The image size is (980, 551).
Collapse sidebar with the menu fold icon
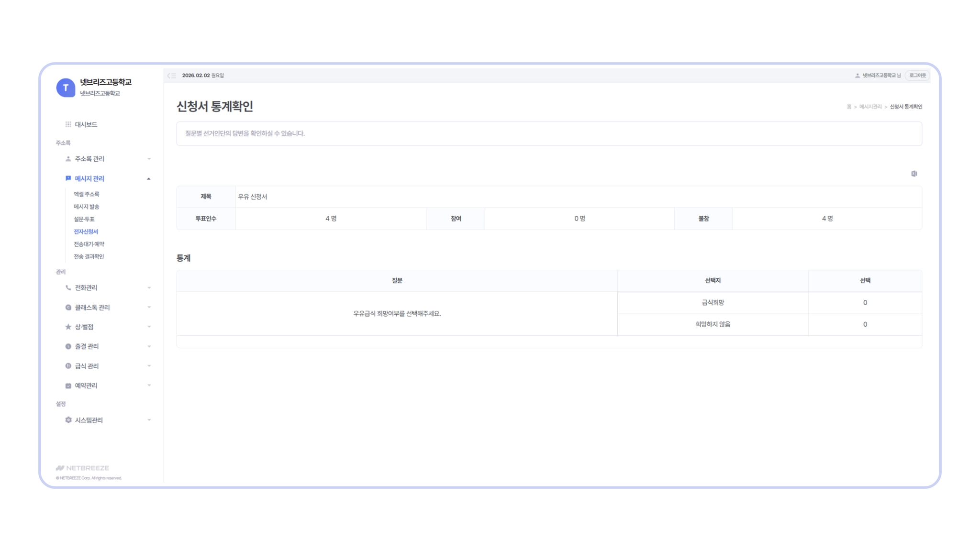pos(172,76)
